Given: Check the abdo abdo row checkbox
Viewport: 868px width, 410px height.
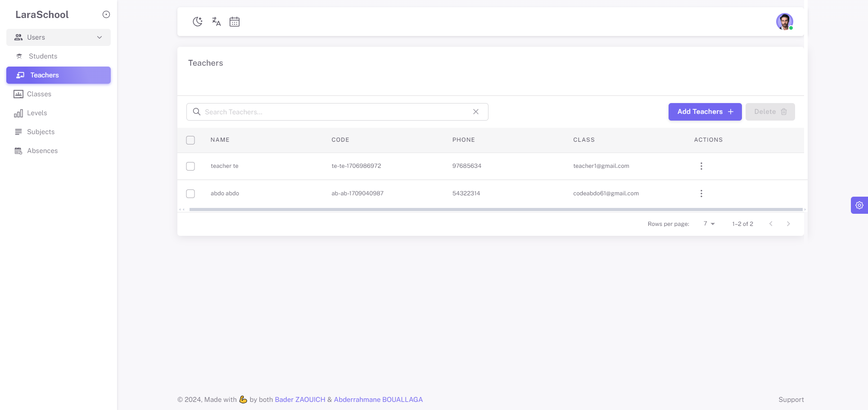Looking at the screenshot, I should 190,194.
